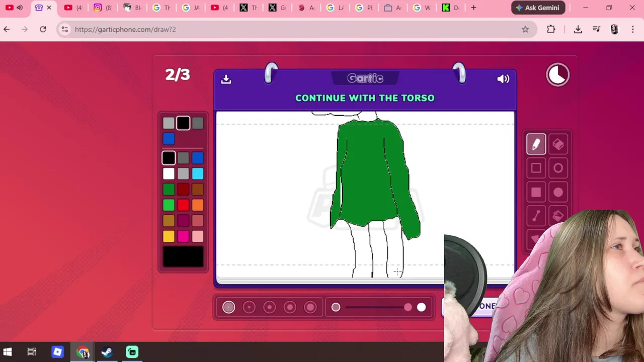The height and width of the screenshot is (362, 644).
Task: Open the large current-color picker box
Action: pos(183,256)
